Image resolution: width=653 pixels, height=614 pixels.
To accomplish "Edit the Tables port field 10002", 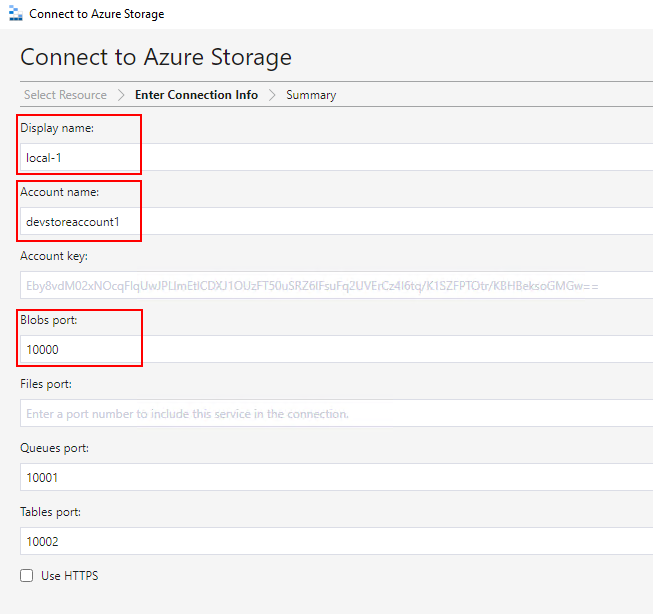I will (x=336, y=541).
